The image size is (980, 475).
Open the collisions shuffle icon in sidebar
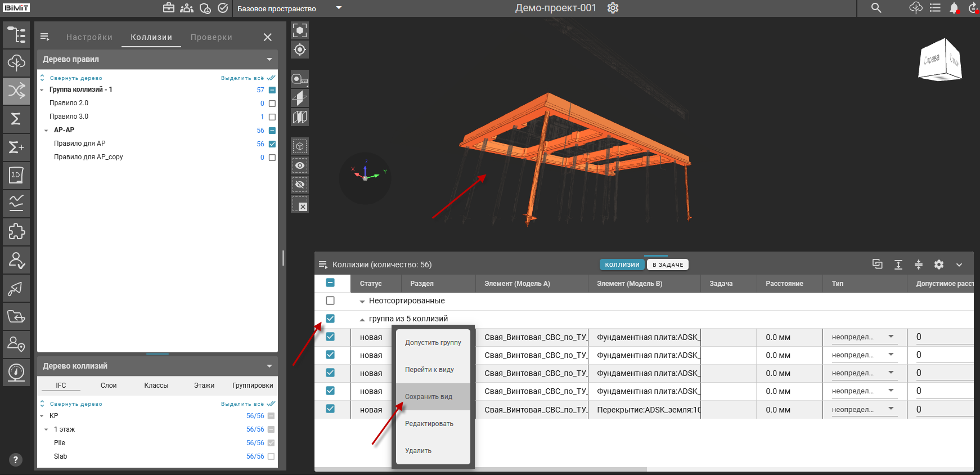coord(16,91)
